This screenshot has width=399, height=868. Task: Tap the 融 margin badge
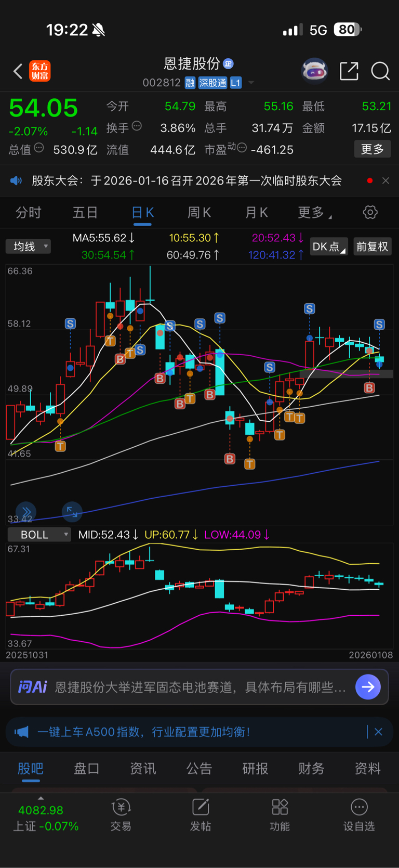[x=190, y=83]
